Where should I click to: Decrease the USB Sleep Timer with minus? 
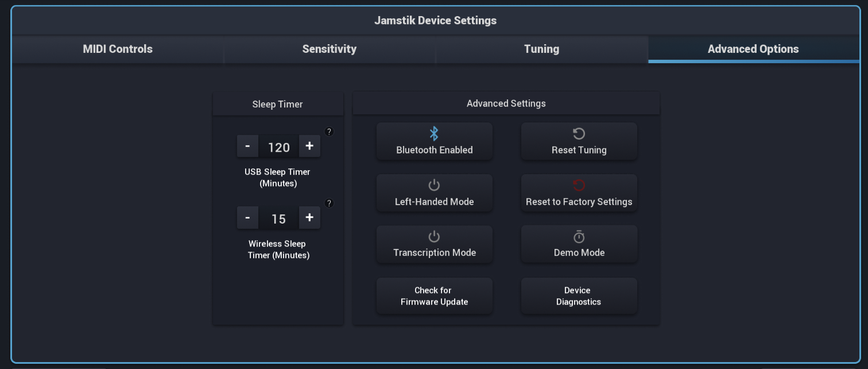(247, 147)
